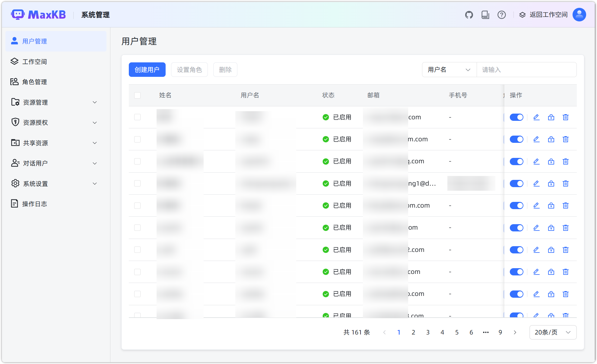Check the checkbox on the third user row
The height and width of the screenshot is (364, 597).
(x=137, y=161)
